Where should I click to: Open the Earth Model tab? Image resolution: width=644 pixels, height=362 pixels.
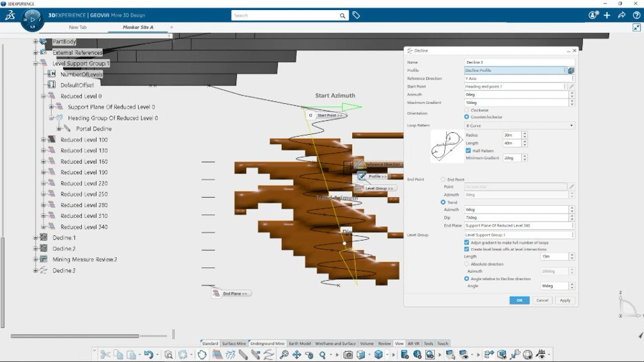299,343
